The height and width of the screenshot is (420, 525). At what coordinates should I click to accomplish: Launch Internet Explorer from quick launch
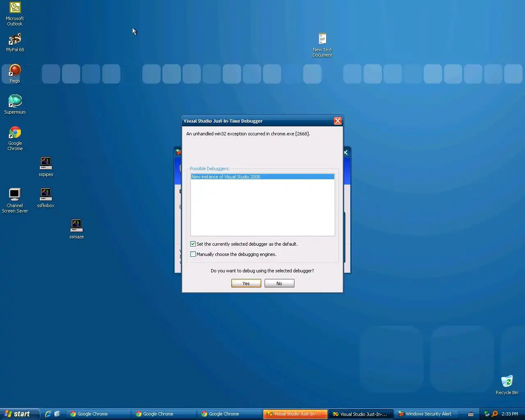coord(48,414)
